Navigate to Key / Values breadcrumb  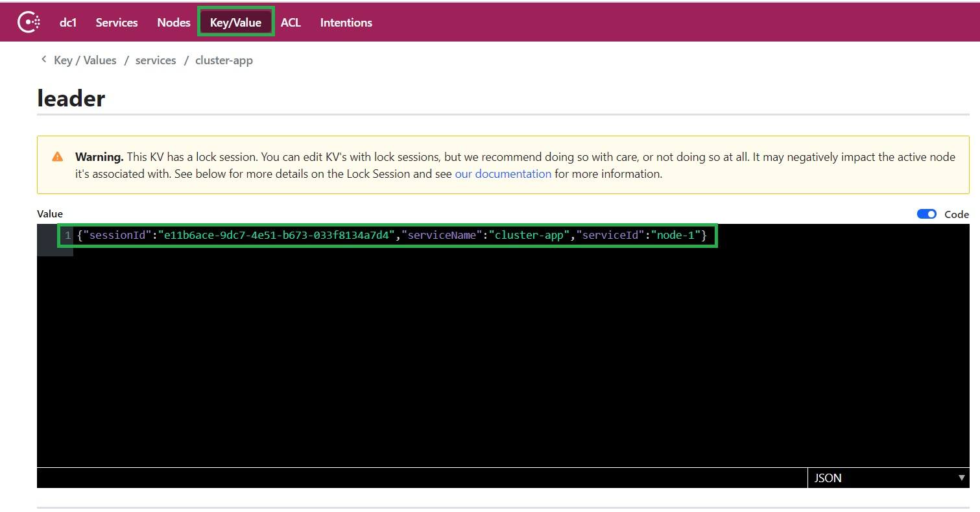(85, 60)
